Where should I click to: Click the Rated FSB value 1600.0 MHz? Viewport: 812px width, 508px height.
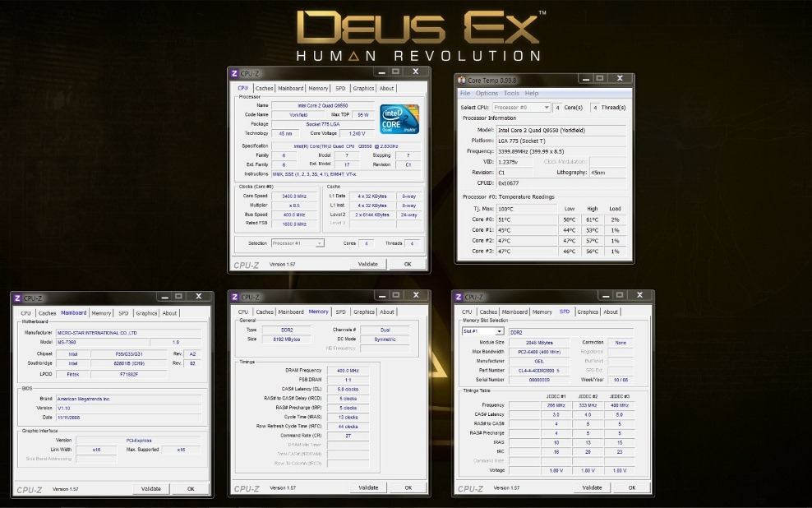[x=293, y=224]
